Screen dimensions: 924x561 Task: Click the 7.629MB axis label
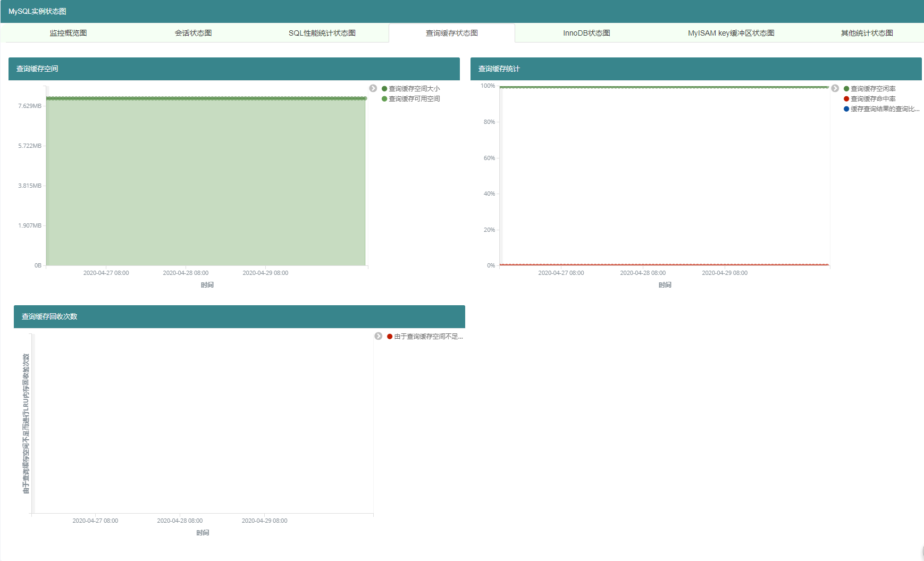pyautogui.click(x=30, y=106)
